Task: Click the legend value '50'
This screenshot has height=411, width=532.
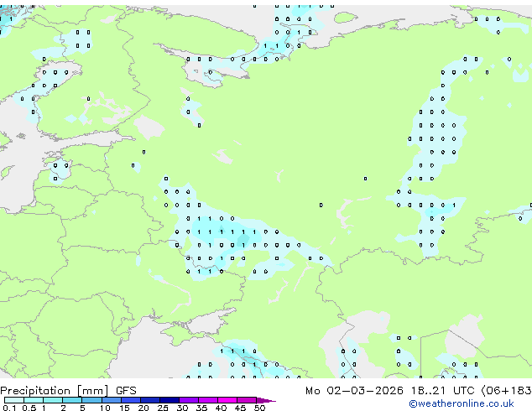Action: [259, 408]
